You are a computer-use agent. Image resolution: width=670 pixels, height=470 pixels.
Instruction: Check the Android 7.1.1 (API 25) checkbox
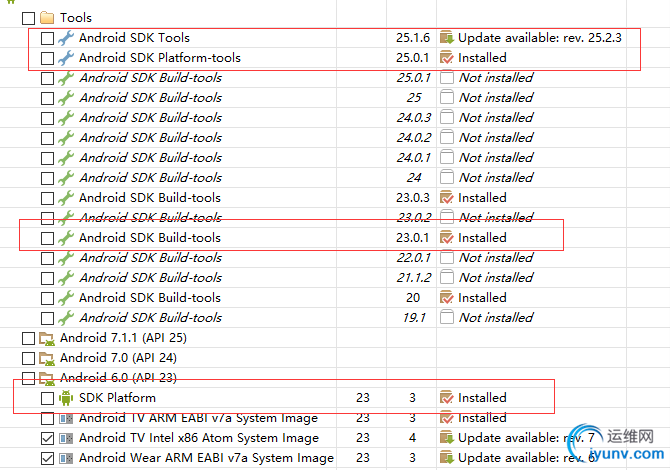click(x=29, y=338)
